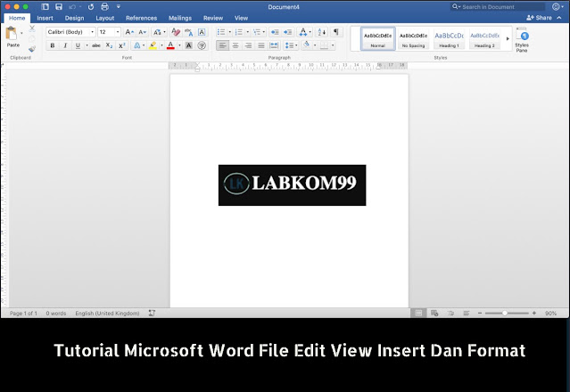Viewport: 570px width, 392px height.
Task: Open the Design tab
Action: 74,18
